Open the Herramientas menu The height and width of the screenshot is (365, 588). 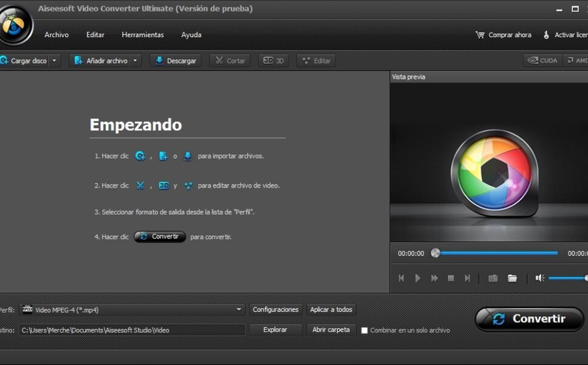(142, 35)
